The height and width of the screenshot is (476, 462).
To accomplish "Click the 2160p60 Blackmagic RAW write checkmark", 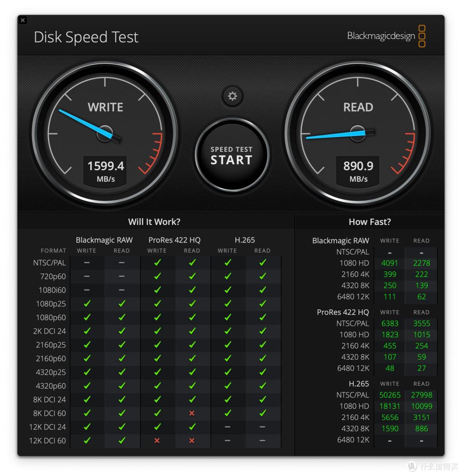I will pyautogui.click(x=87, y=358).
